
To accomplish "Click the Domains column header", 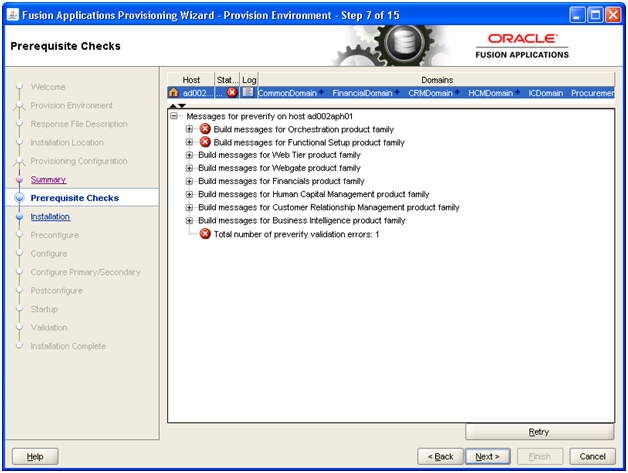I will [x=437, y=80].
